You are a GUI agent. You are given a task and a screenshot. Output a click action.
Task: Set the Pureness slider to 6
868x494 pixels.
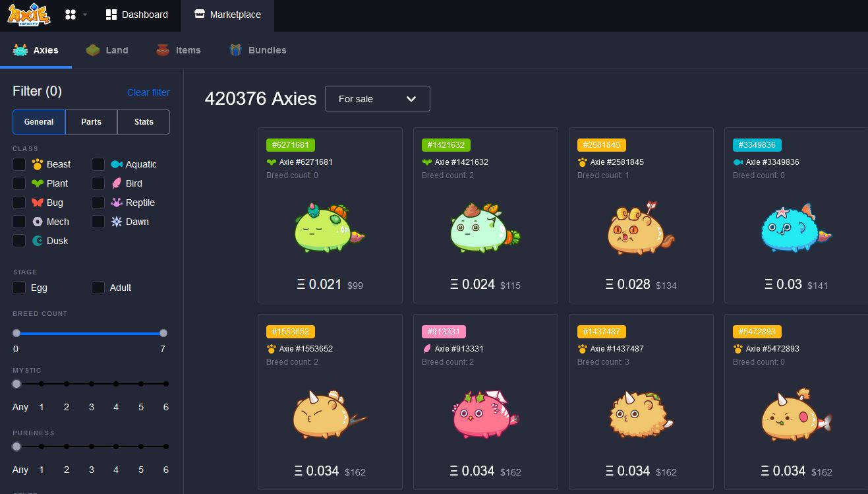166,447
